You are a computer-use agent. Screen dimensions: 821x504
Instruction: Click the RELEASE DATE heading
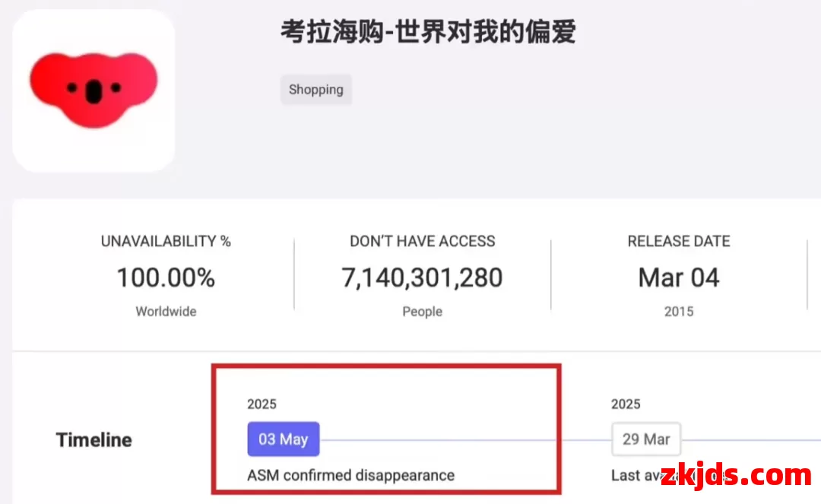click(679, 241)
